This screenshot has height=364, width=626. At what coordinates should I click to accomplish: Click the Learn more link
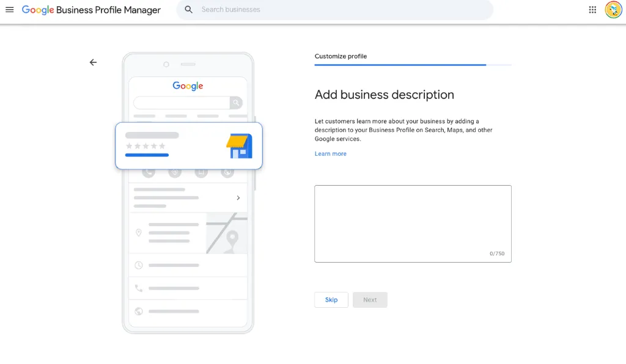coord(330,153)
